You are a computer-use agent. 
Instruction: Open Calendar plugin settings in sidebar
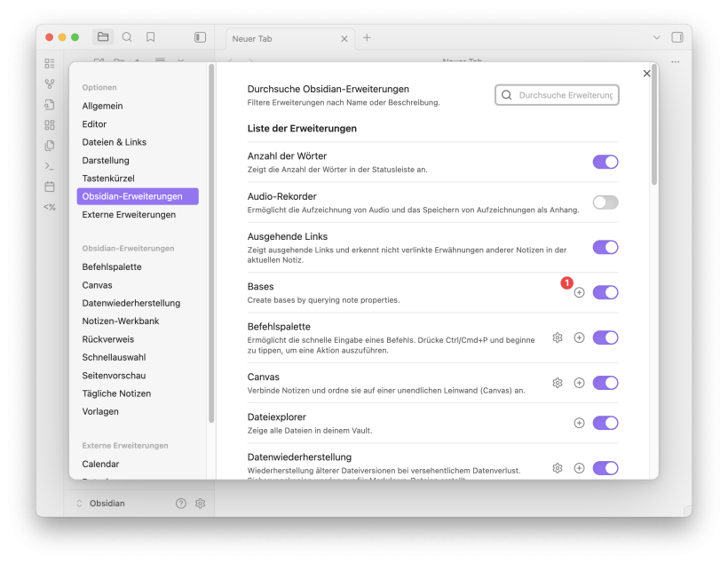tap(138, 465)
